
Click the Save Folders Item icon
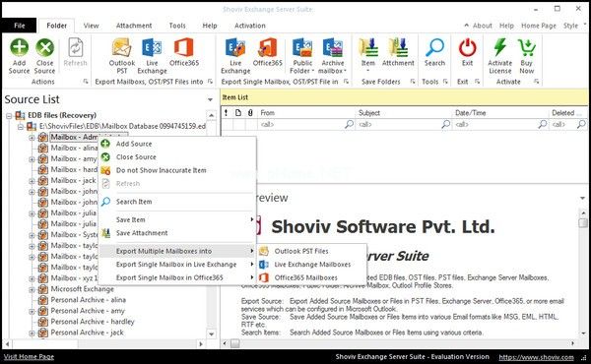coord(368,48)
